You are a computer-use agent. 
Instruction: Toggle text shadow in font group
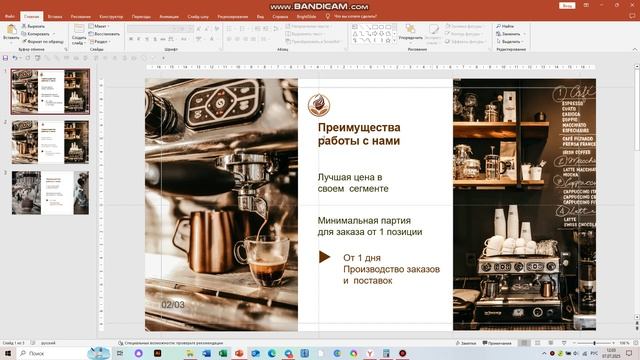pos(155,39)
